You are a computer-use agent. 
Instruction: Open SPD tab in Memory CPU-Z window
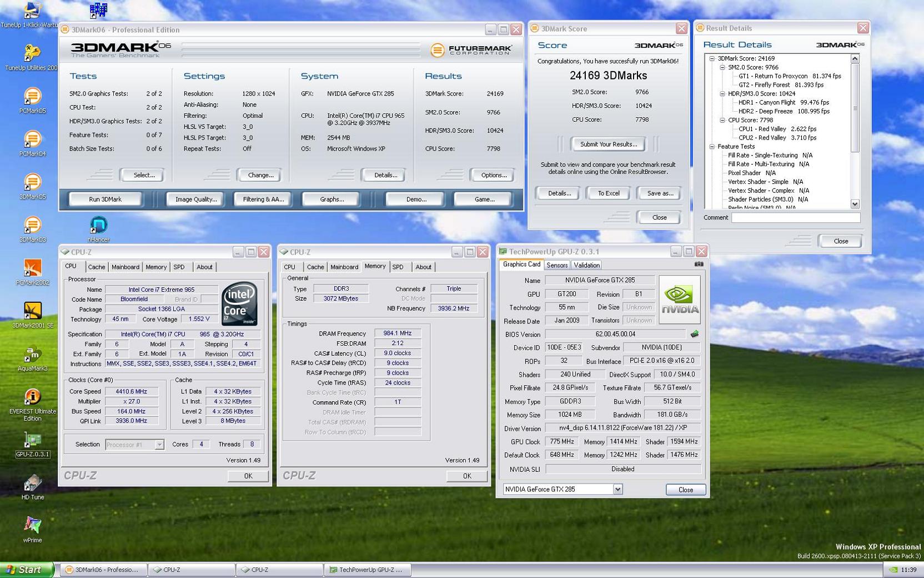[x=398, y=267]
